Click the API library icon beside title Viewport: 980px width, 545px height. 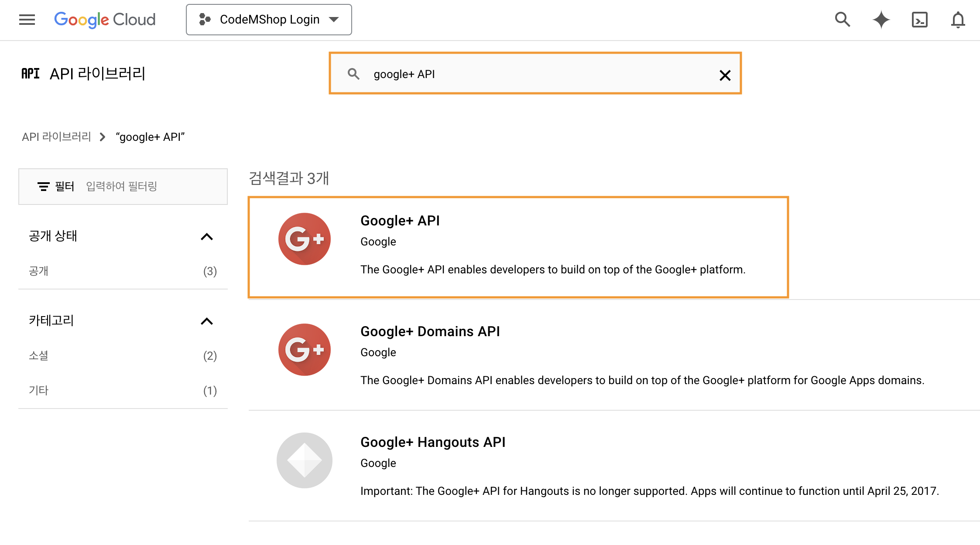tap(31, 73)
